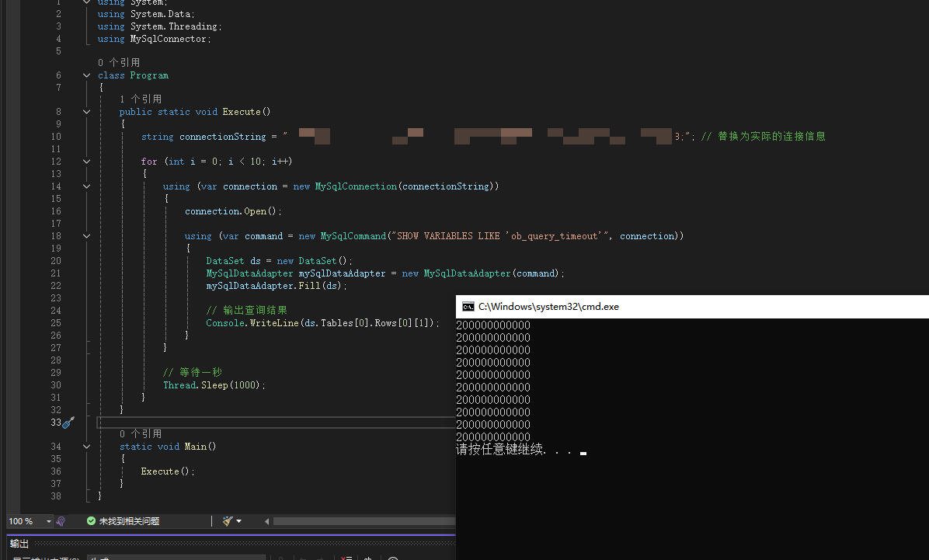The image size is (929, 560).
Task: Click the '输出' panel title
Action: (x=19, y=544)
